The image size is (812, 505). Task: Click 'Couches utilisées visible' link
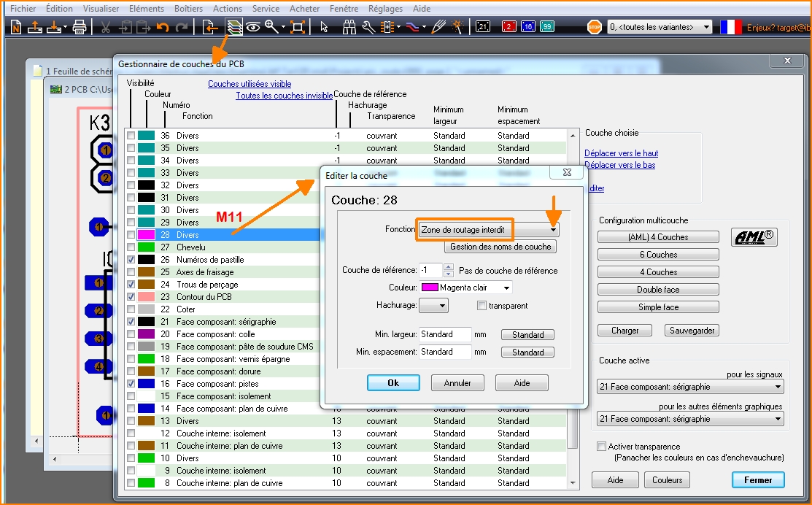tap(250, 84)
